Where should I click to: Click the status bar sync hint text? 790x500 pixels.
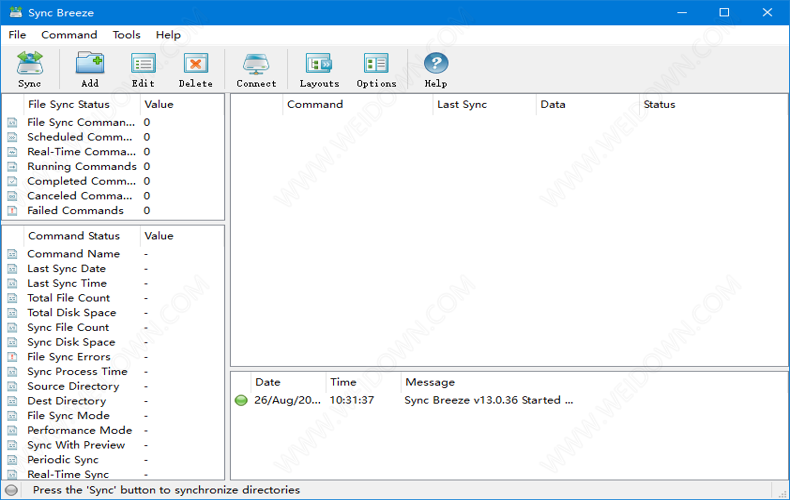[166, 490]
